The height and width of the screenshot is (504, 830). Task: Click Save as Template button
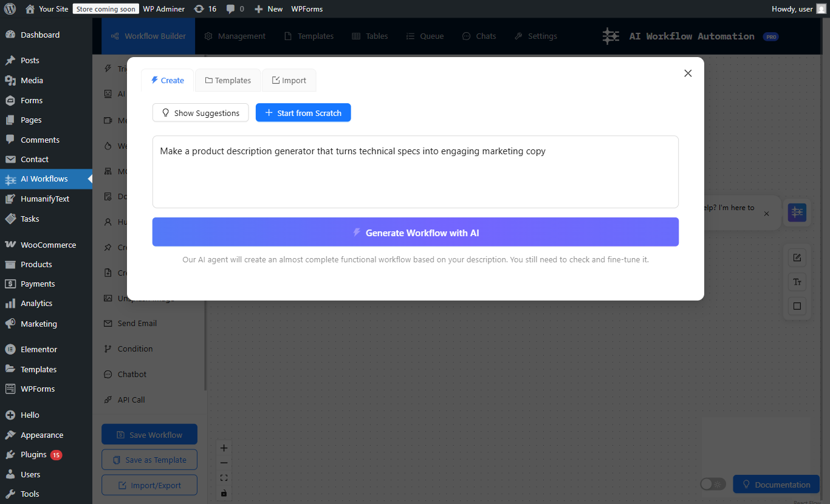[149, 460]
